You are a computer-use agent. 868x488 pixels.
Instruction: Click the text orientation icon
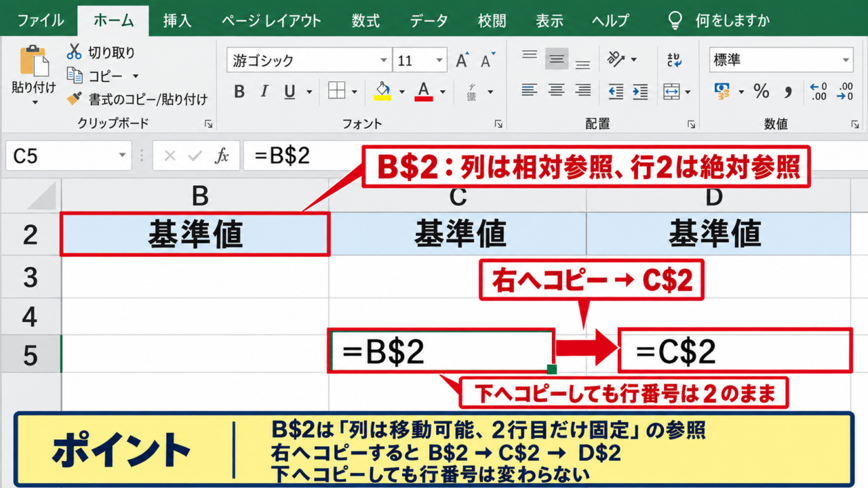(616, 59)
